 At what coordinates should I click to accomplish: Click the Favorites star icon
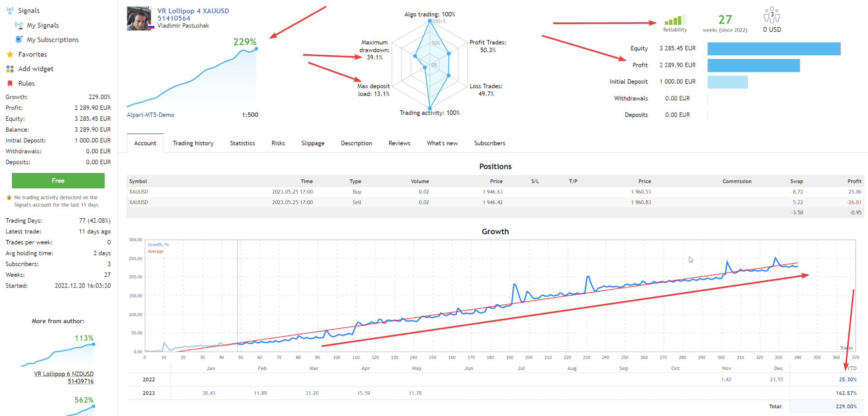(10, 54)
